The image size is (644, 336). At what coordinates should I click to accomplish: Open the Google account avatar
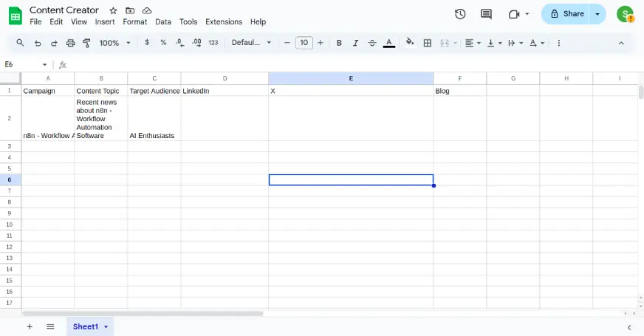click(625, 14)
